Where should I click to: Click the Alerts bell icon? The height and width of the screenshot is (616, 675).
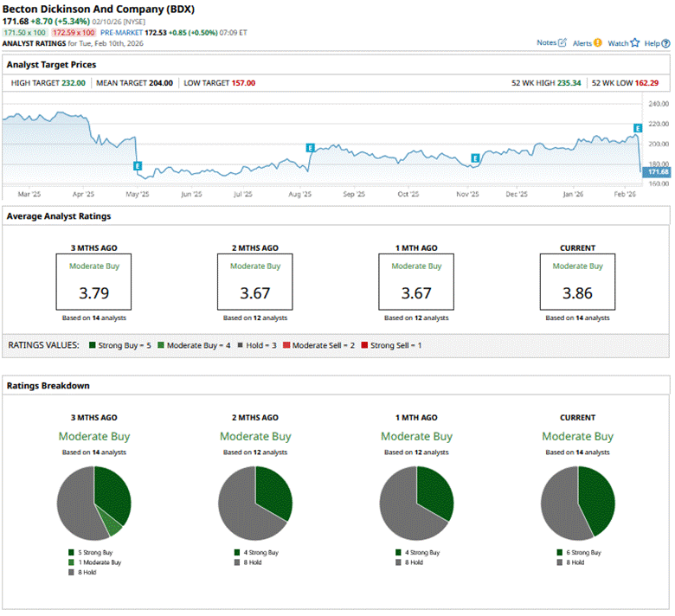pyautogui.click(x=597, y=42)
